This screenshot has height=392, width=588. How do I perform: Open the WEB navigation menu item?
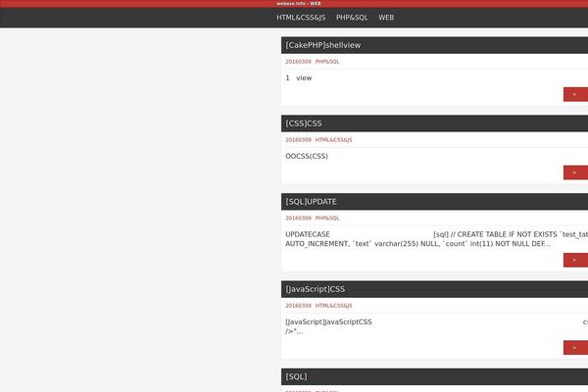[386, 18]
